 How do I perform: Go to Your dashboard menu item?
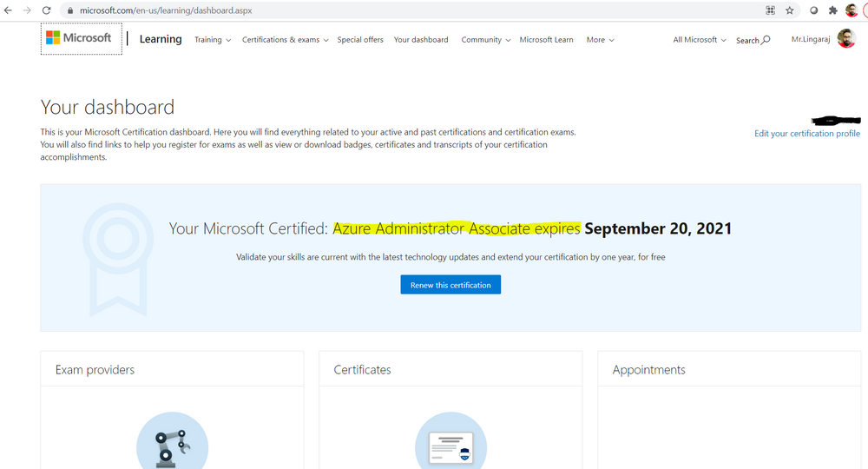[421, 40]
